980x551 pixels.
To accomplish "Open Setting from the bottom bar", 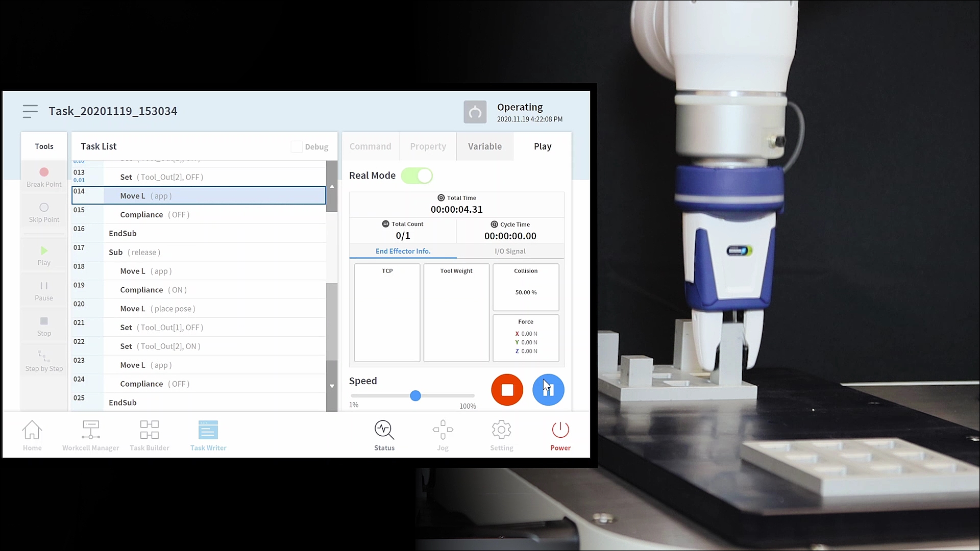I will (502, 435).
